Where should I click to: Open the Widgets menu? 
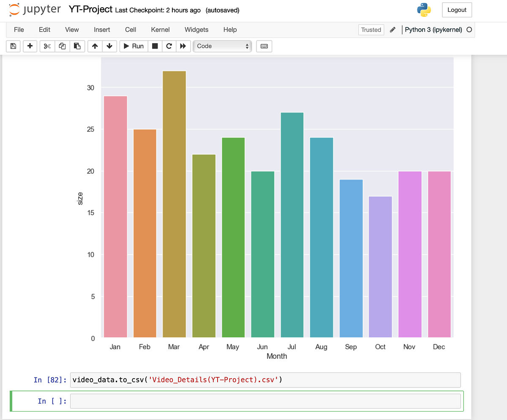(x=196, y=30)
